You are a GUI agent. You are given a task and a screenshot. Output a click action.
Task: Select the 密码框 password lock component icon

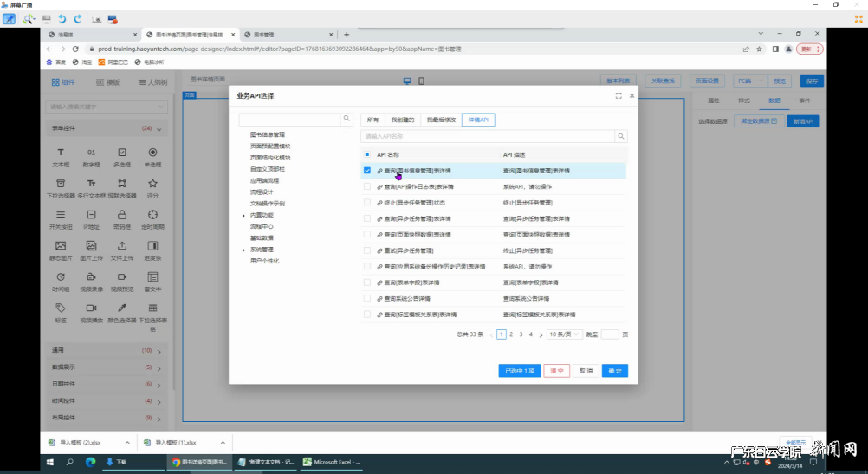click(x=122, y=215)
